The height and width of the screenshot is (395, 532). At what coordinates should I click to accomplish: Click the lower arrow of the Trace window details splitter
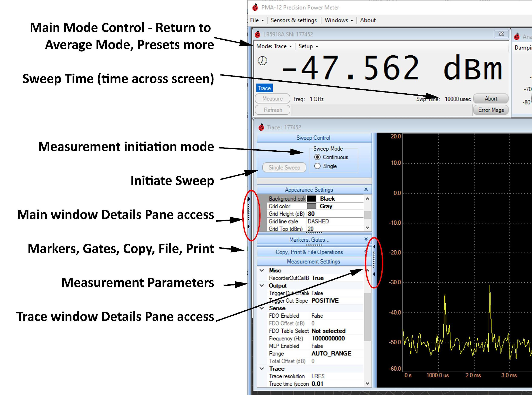point(374,274)
